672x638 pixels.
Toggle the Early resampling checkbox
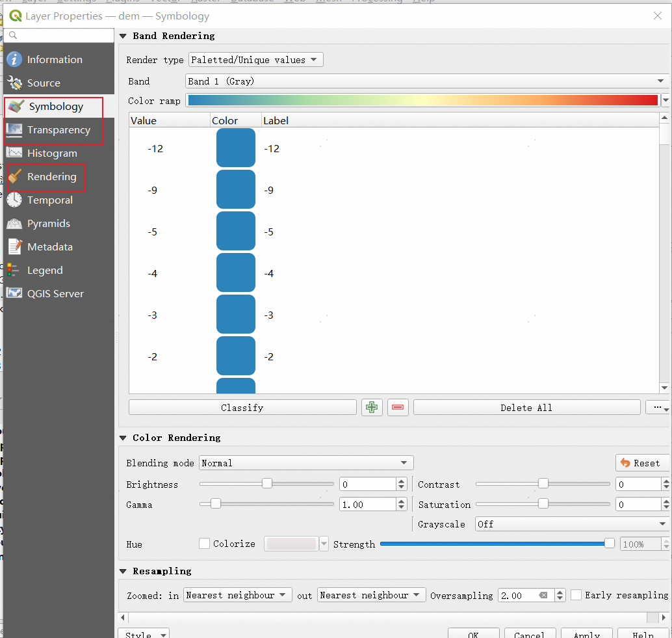pyautogui.click(x=576, y=595)
